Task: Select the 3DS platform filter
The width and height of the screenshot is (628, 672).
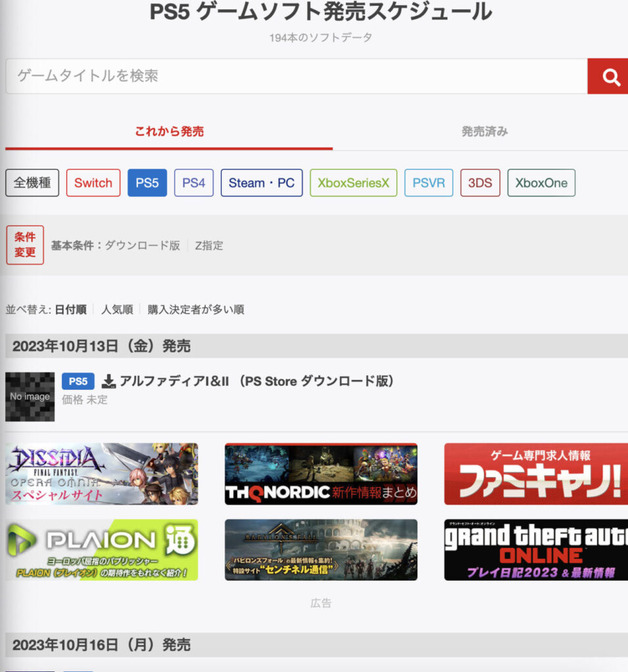Action: pos(480,183)
